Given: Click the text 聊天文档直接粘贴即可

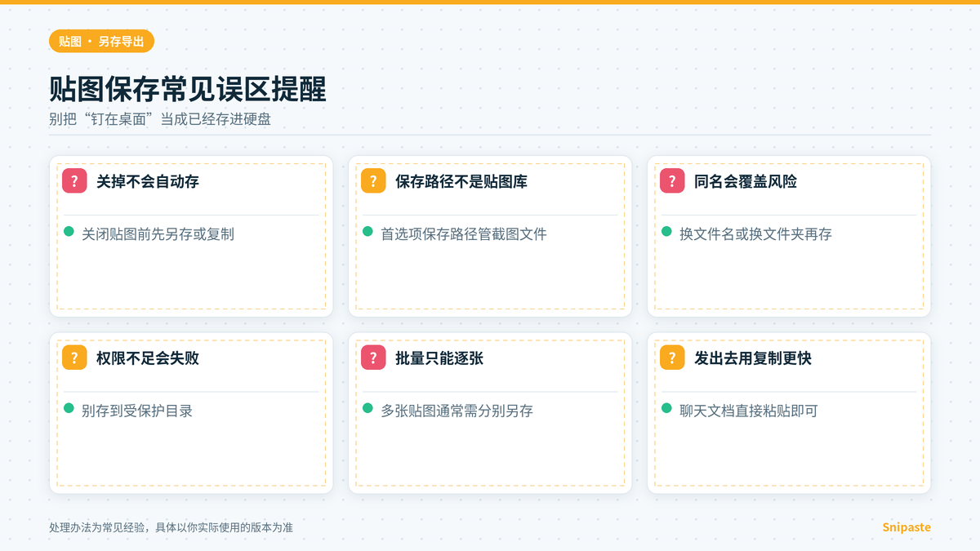Looking at the screenshot, I should tap(749, 411).
